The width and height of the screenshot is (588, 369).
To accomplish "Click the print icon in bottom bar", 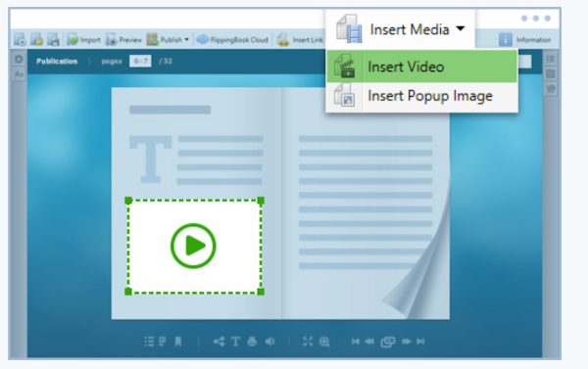I will (x=252, y=342).
